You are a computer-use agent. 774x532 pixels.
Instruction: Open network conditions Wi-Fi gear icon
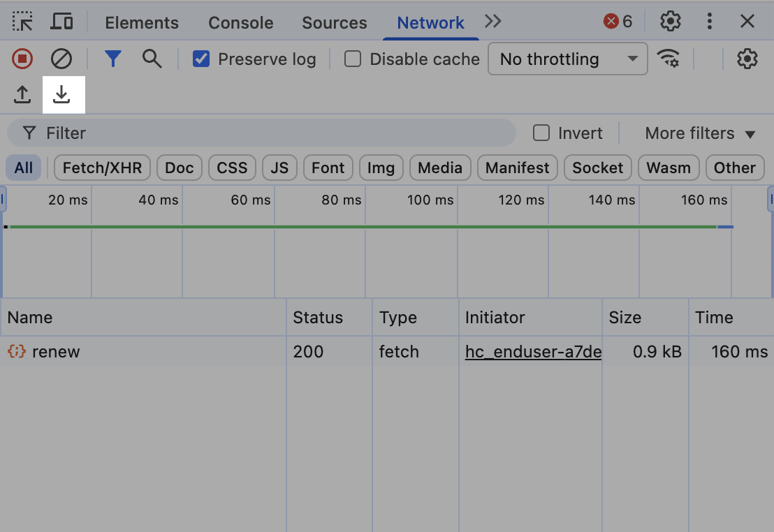669,59
